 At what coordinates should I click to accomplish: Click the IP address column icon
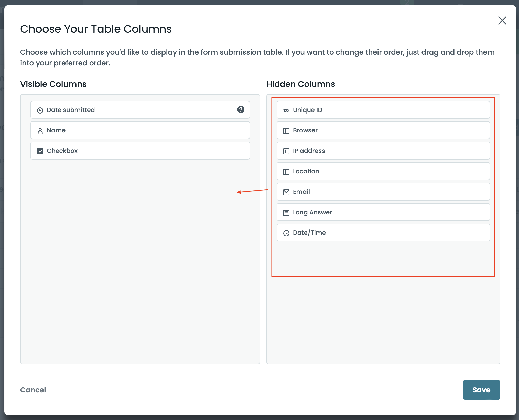pos(286,151)
